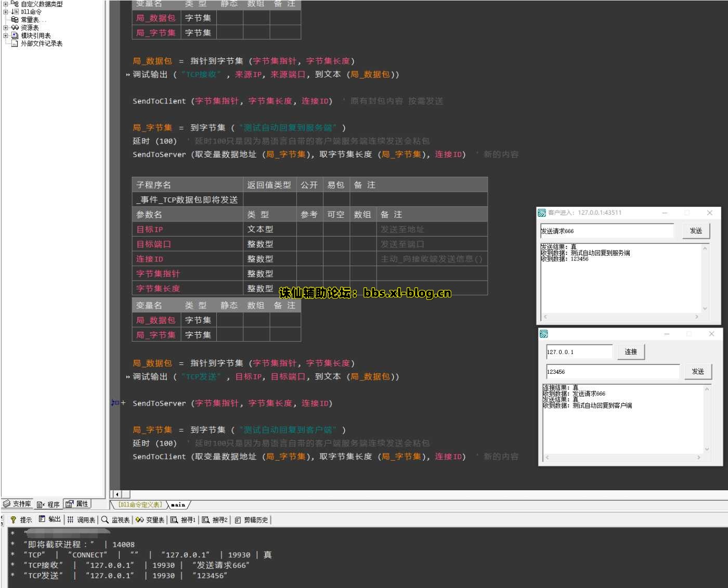Click 收到数据: 测试自动回复到服务端 in server log
This screenshot has width=728, height=588.
tap(586, 253)
